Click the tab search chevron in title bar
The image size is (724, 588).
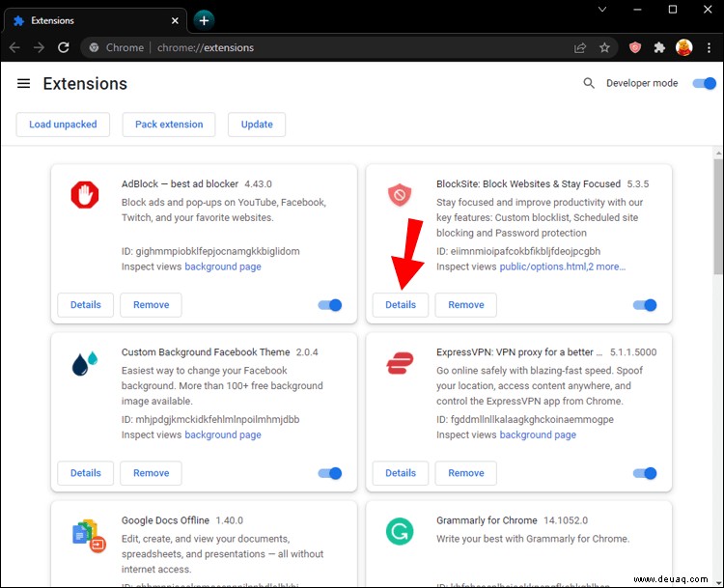[602, 10]
